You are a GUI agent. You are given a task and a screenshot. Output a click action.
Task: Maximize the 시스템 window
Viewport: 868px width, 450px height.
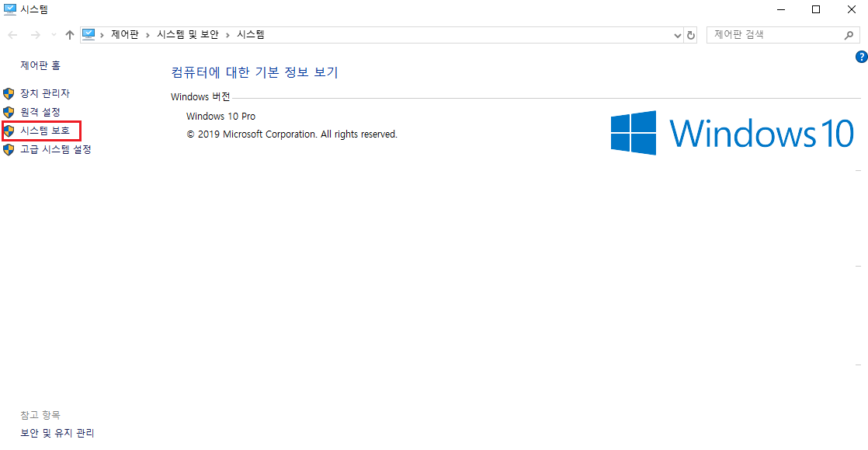[816, 9]
